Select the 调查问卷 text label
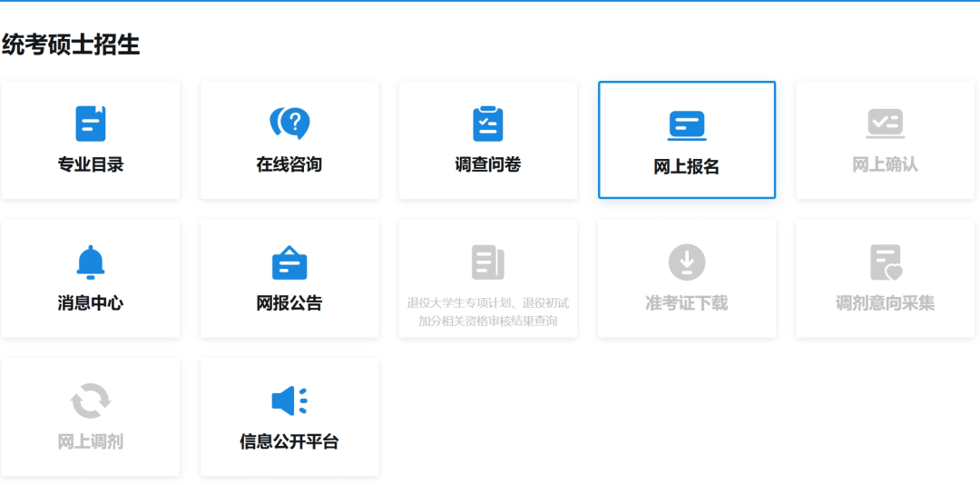This screenshot has height=485, width=980. click(x=488, y=165)
